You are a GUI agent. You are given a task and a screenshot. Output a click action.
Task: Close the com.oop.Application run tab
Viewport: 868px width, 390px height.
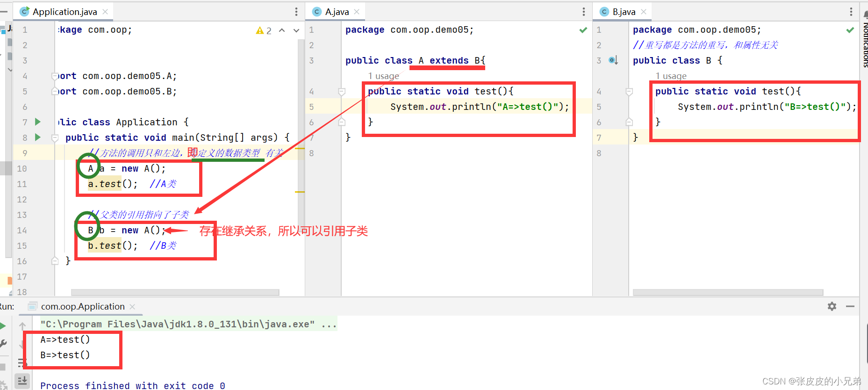132,307
